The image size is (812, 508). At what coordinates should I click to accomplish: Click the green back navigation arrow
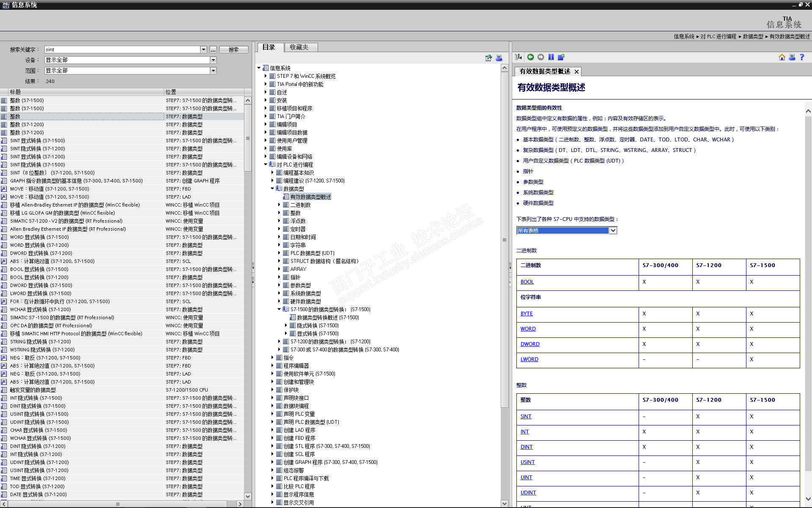(530, 57)
